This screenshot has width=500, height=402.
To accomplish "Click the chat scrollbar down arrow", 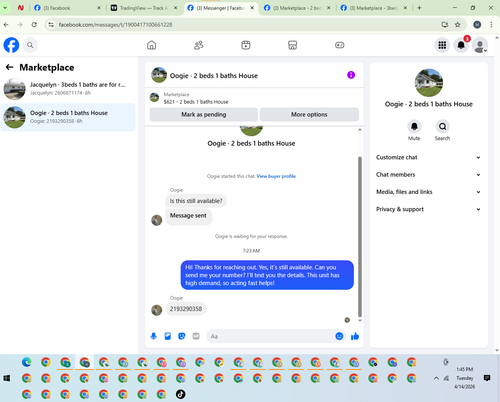I will click(360, 320).
